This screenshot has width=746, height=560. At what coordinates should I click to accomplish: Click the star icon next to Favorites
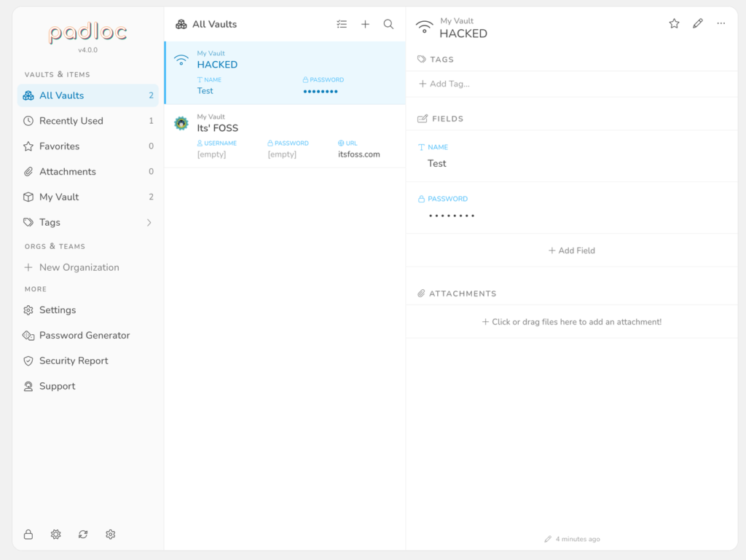(28, 146)
